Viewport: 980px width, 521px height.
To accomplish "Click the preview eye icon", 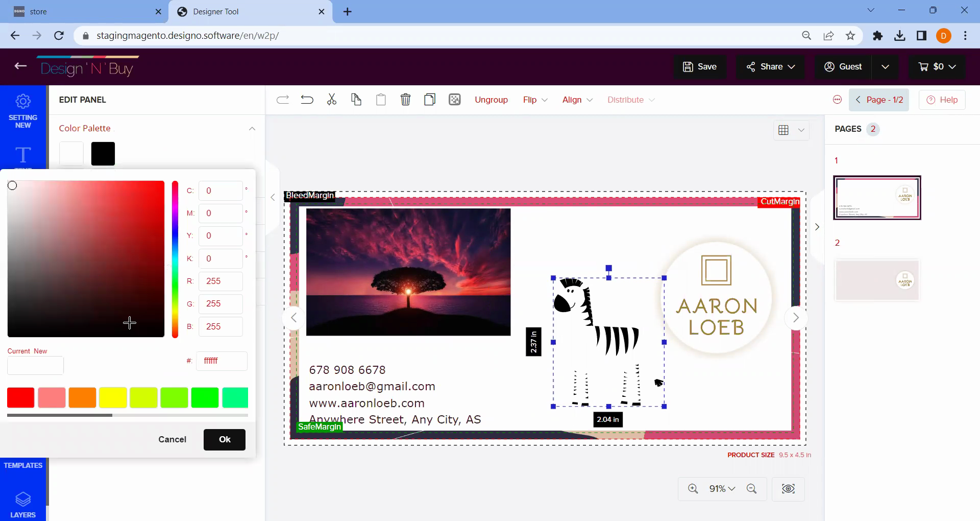I will [x=788, y=489].
